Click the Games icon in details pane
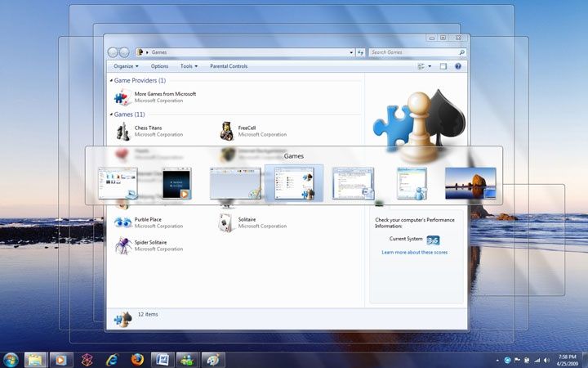Viewport: 588px width, 368px height. [x=122, y=319]
